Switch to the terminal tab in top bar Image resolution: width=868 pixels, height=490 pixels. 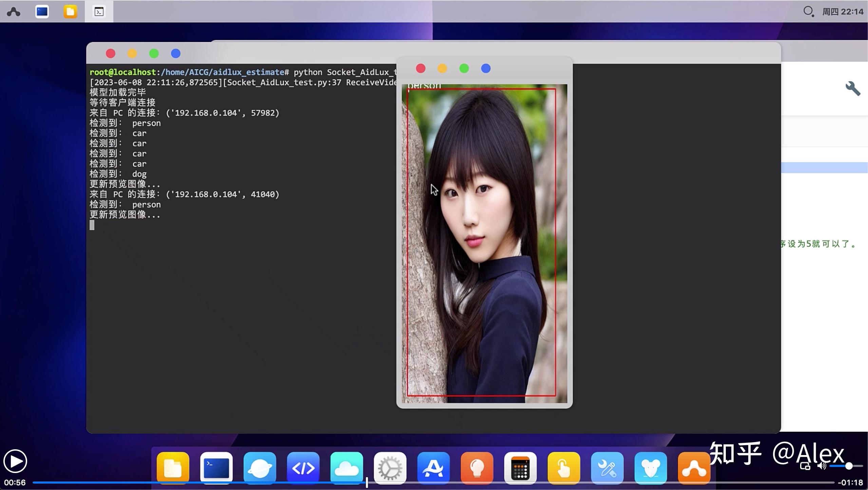[99, 12]
